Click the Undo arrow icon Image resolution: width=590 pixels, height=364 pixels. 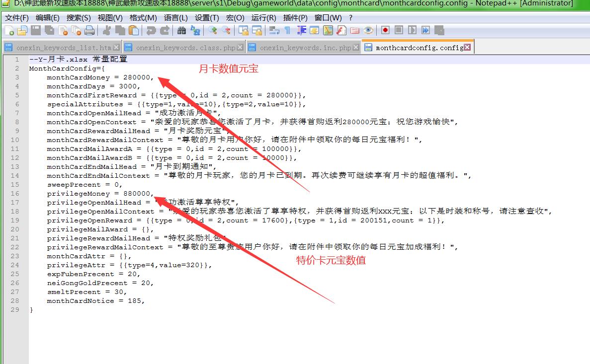point(151,30)
